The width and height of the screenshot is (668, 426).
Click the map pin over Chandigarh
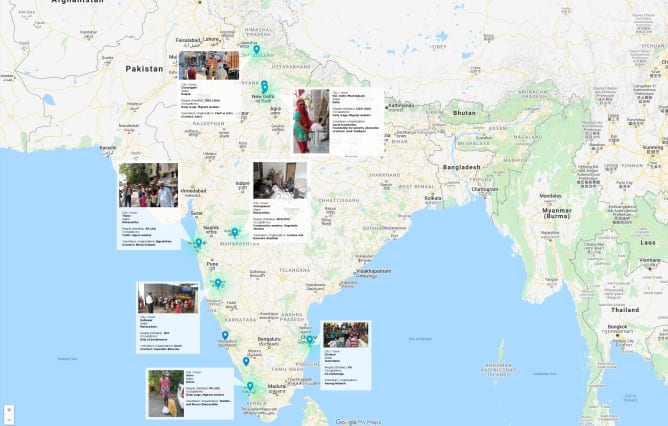256,50
